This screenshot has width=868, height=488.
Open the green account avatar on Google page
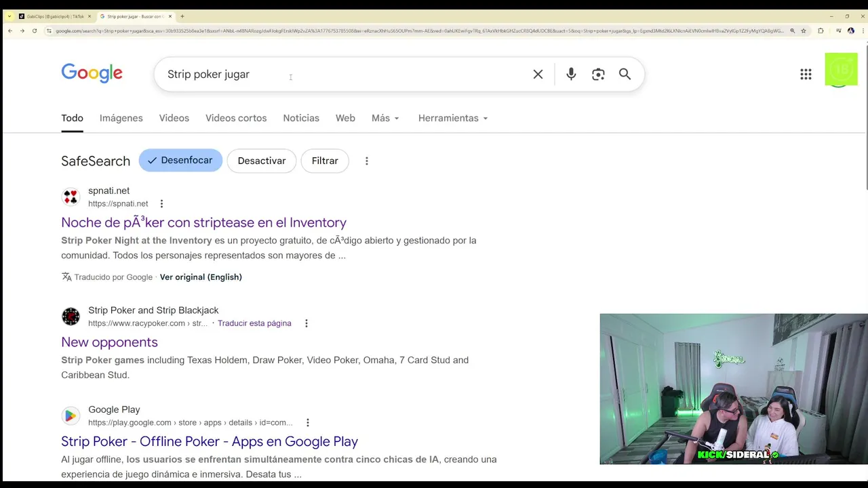click(x=841, y=69)
